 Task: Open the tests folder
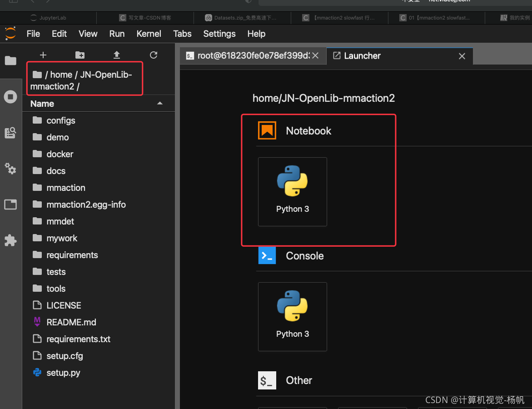[99, 272]
